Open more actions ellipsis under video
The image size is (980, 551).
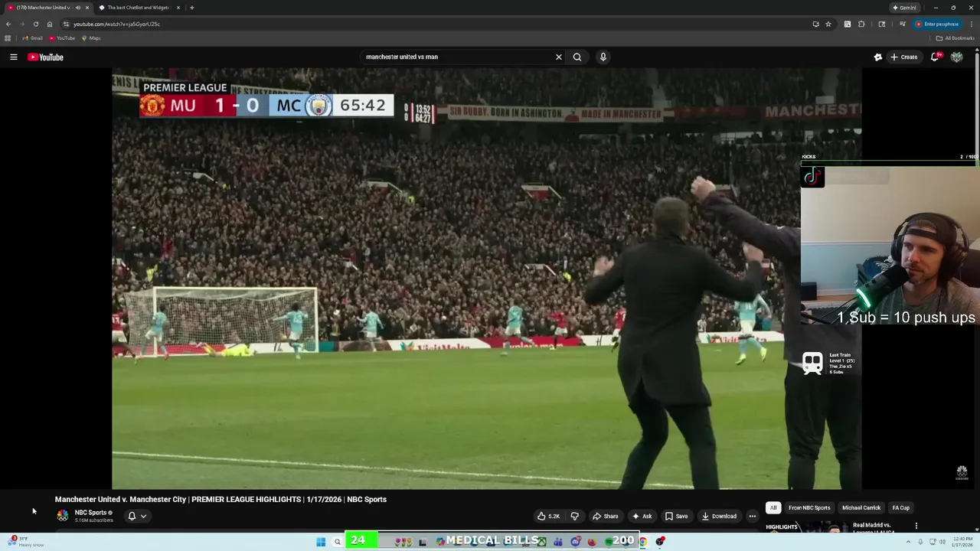click(x=752, y=516)
